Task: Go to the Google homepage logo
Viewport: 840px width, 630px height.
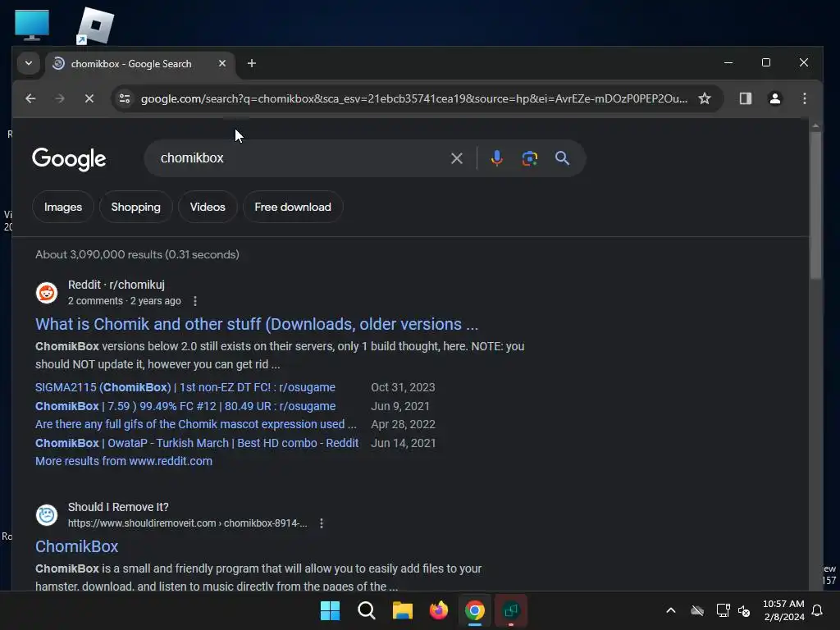Action: tap(69, 158)
